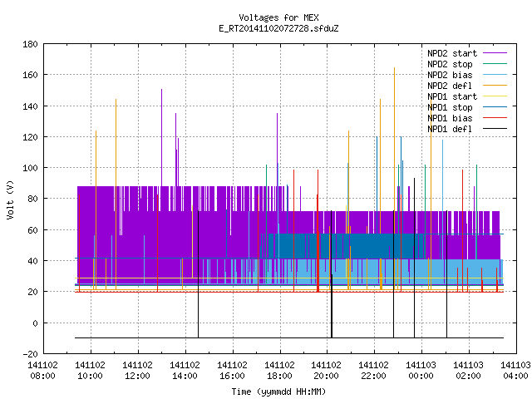This screenshot has height=399, width=532.
Task: Click the chart title "Voltages for MEX"
Action: [278, 17]
